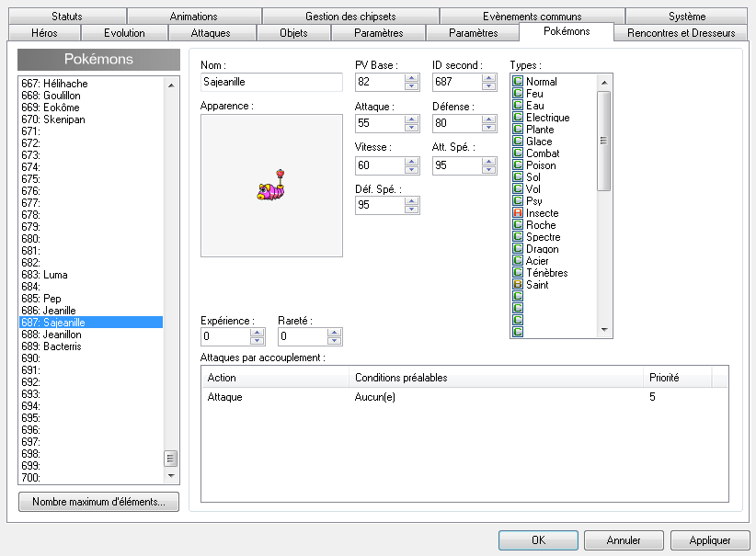
Task: Change the Combat type rank icon
Action: pos(518,153)
